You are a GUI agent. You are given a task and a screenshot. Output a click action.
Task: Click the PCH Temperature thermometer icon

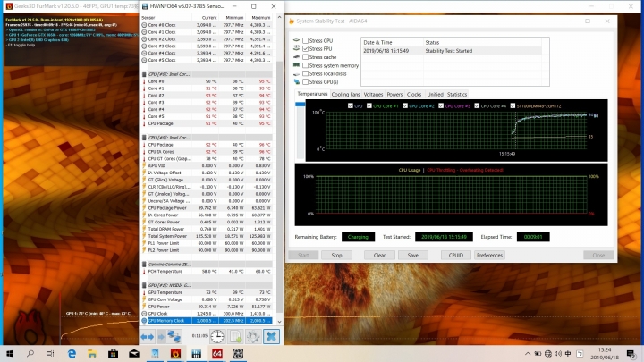pyautogui.click(x=144, y=272)
